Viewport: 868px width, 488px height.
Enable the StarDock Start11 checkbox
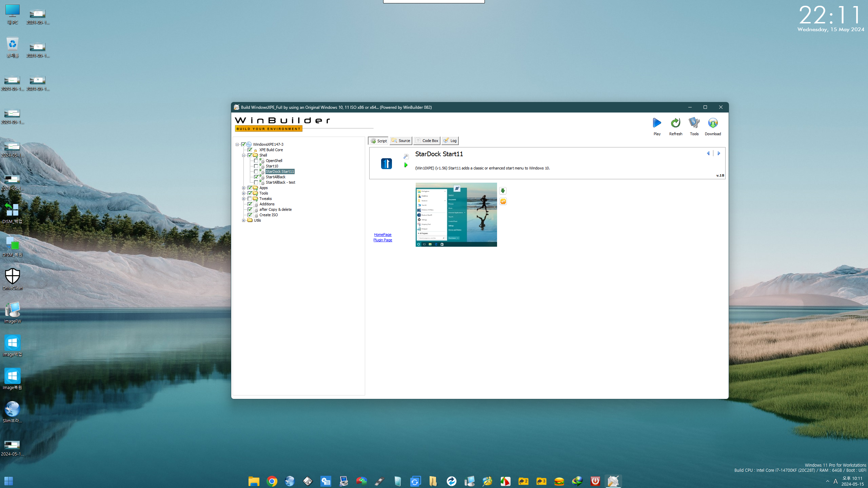pos(256,171)
